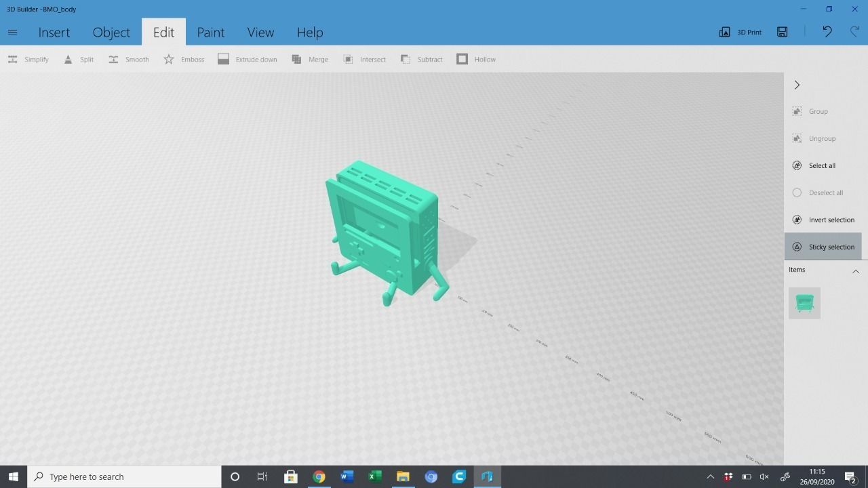This screenshot has height=488, width=868.
Task: Open the Help tab
Action: tap(310, 32)
